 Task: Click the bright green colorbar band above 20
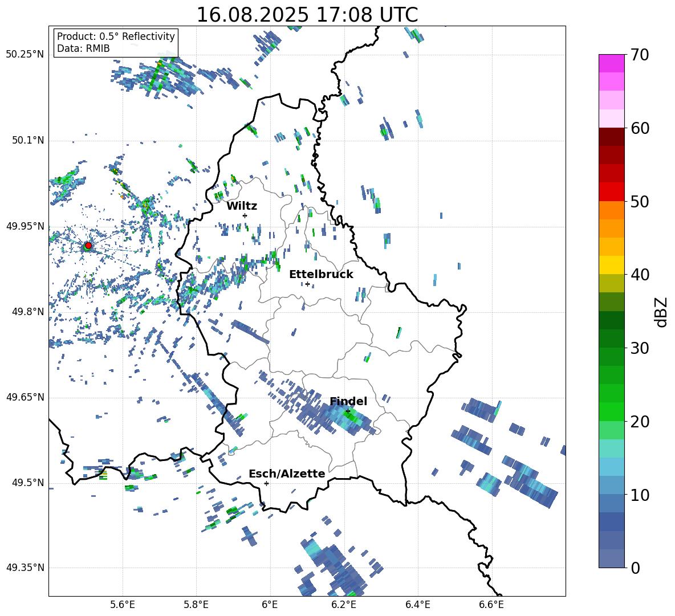point(611,411)
